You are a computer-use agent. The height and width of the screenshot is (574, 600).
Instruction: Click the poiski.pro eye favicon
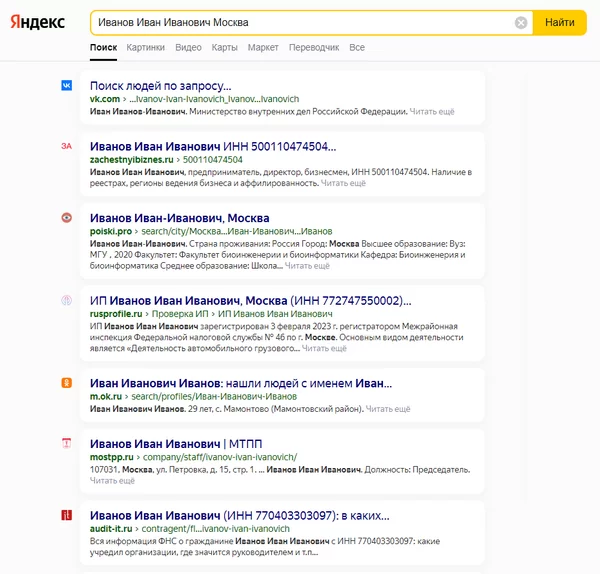tap(67, 218)
